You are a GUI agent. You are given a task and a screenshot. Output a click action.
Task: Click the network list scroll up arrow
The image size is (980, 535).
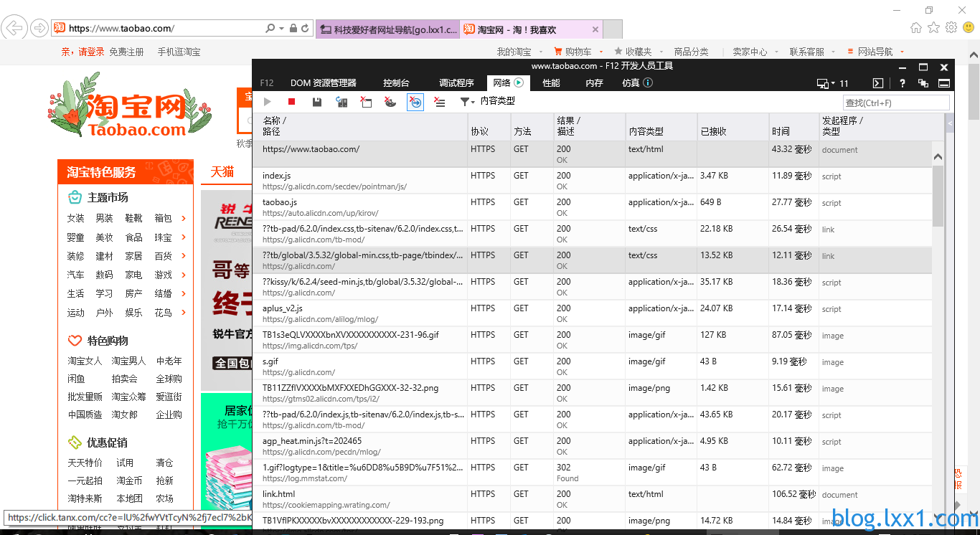(x=938, y=156)
